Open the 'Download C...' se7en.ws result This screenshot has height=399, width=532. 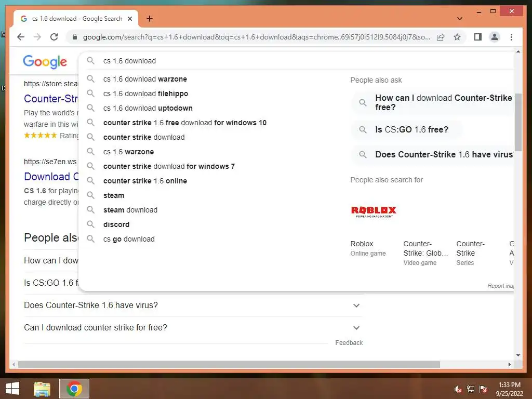51,177
